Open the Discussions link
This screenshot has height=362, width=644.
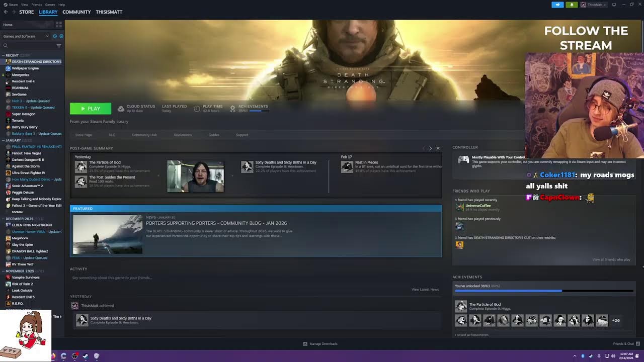click(183, 135)
